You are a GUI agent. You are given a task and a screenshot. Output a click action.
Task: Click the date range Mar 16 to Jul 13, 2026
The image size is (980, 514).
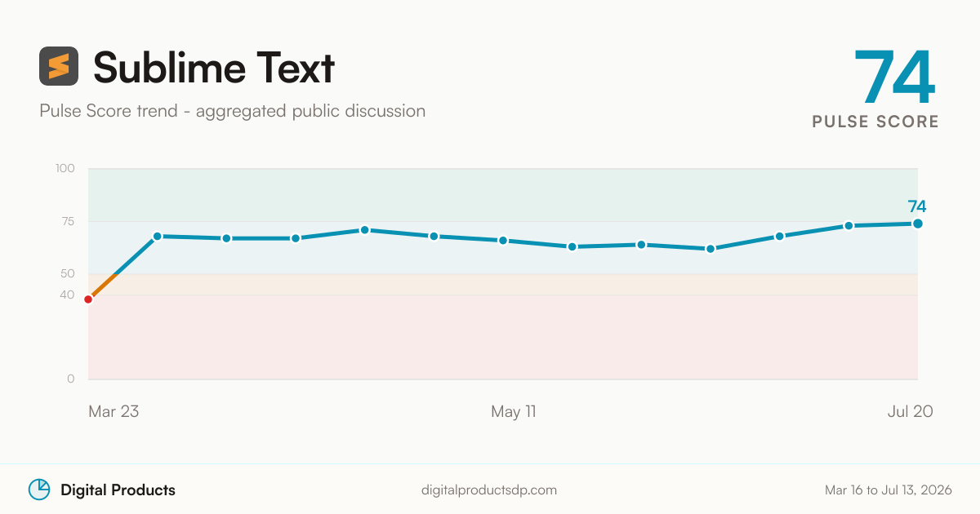889,490
